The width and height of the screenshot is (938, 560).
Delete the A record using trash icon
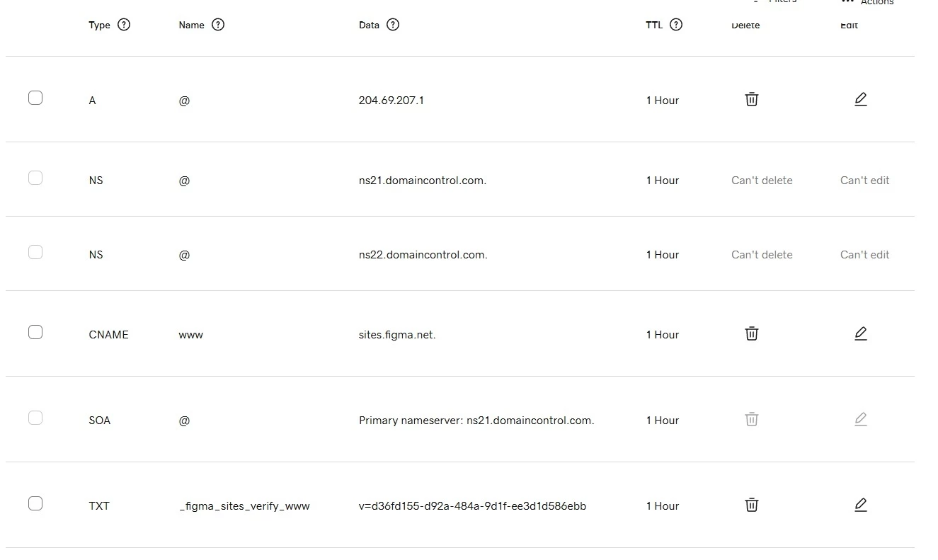click(x=752, y=99)
